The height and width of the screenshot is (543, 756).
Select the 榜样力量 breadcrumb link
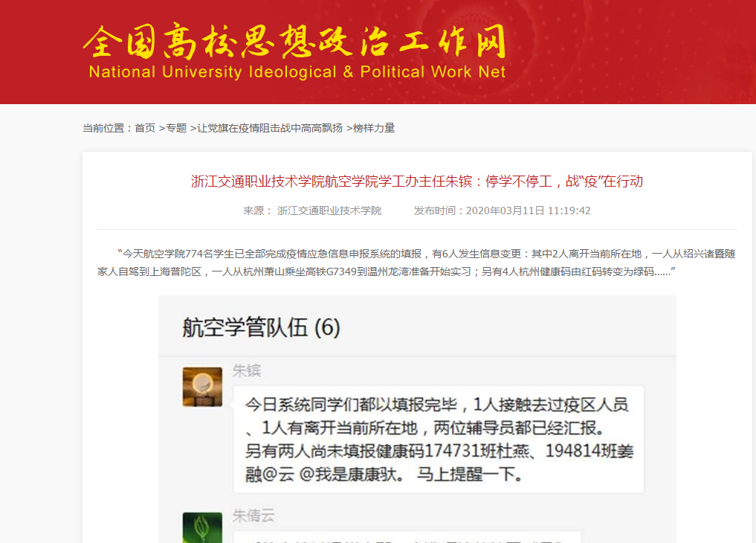(374, 128)
